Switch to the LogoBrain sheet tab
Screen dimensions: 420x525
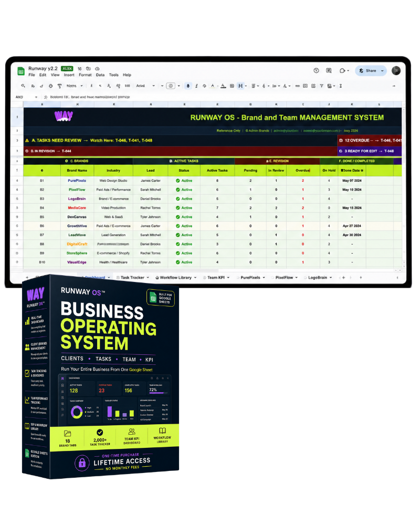pyautogui.click(x=318, y=278)
